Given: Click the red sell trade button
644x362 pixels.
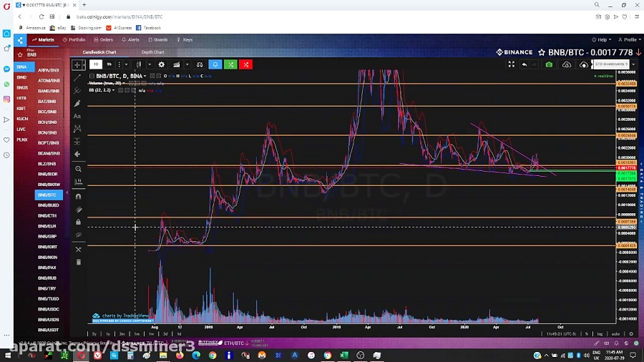Looking at the screenshot, I should pos(245,64).
